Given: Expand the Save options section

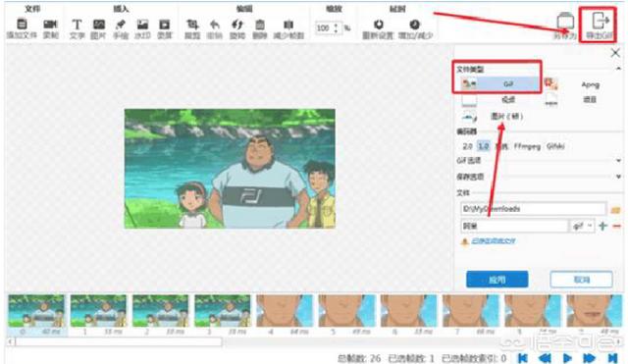Looking at the screenshot, I should 619,177.
